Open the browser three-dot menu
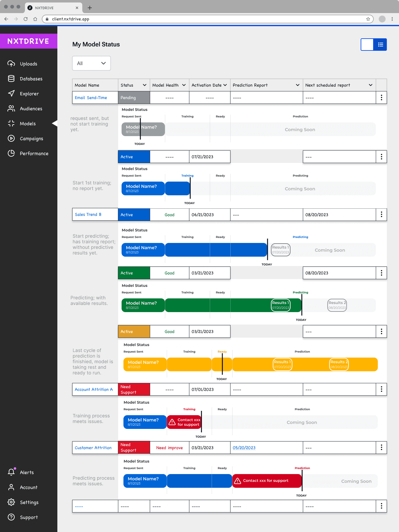Screen dimensions: 399x532 coord(392,19)
